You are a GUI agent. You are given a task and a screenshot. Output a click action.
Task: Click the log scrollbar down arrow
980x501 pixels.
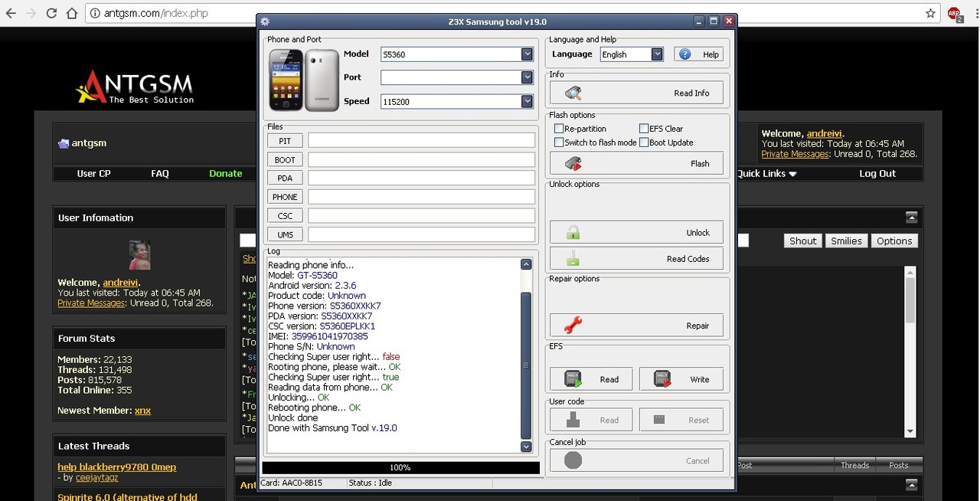(x=526, y=447)
